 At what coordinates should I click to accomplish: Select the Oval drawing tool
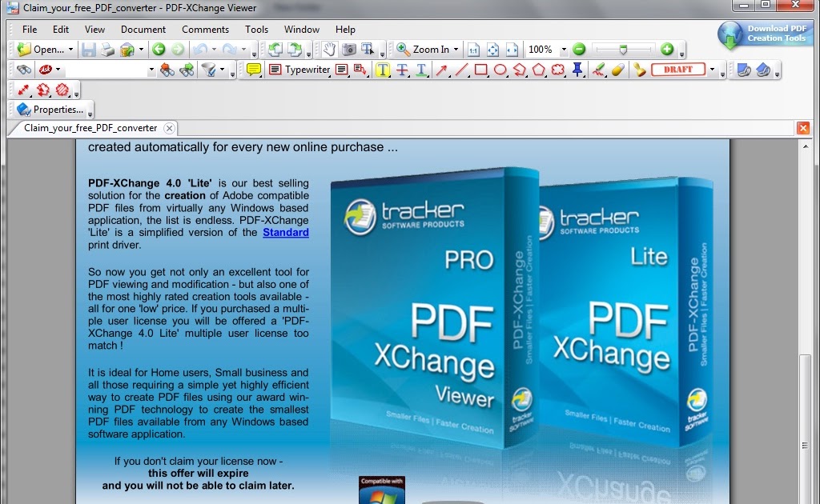pyautogui.click(x=500, y=70)
